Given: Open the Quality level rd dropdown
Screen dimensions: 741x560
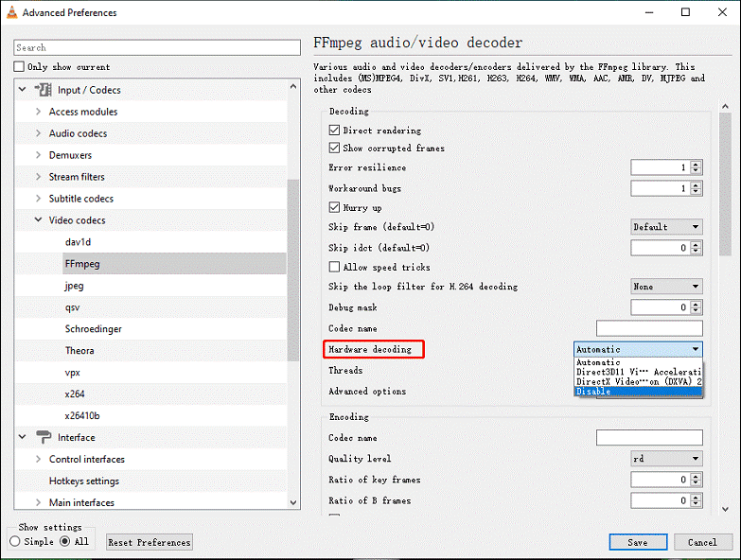Looking at the screenshot, I should [666, 459].
